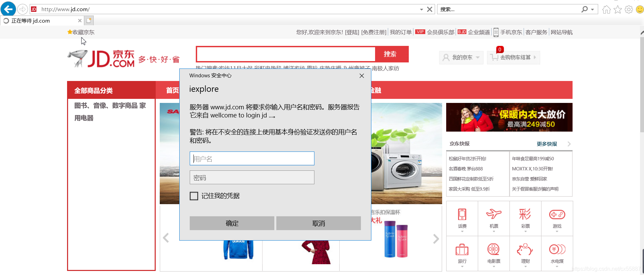This screenshot has height=275, width=644.
Task: Open news item 年味食足最高199减50
Action: point(533,159)
